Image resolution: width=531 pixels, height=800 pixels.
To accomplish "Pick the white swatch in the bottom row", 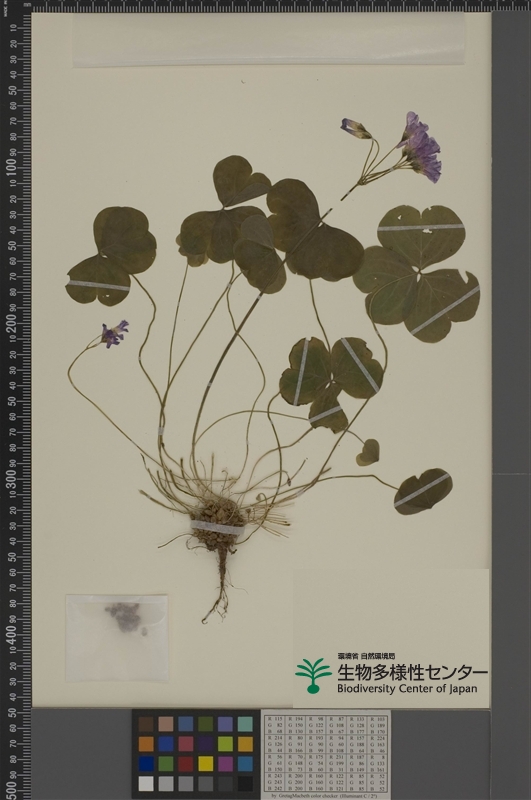I will point(146,783).
